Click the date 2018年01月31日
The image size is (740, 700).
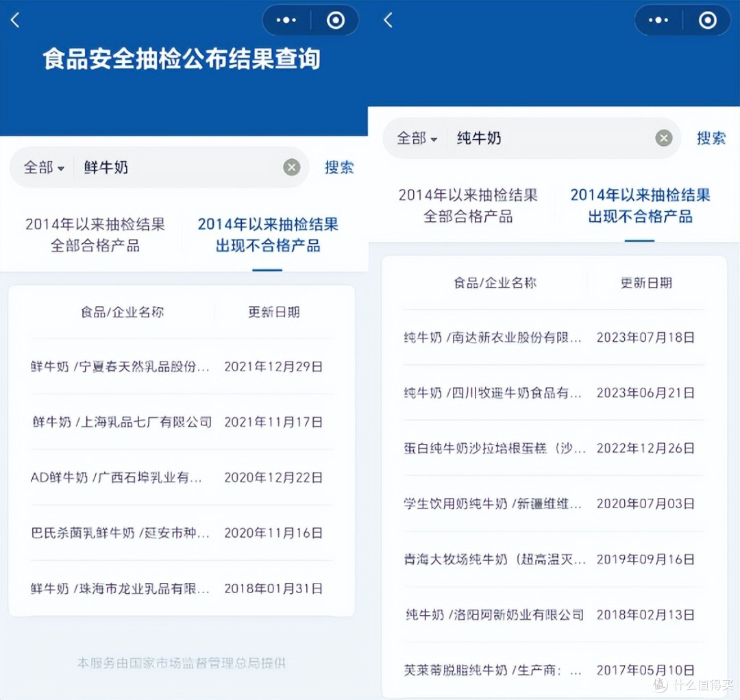pyautogui.click(x=273, y=588)
